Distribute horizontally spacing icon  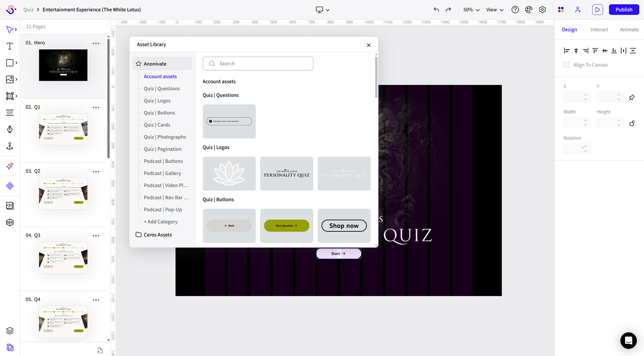pyautogui.click(x=623, y=51)
